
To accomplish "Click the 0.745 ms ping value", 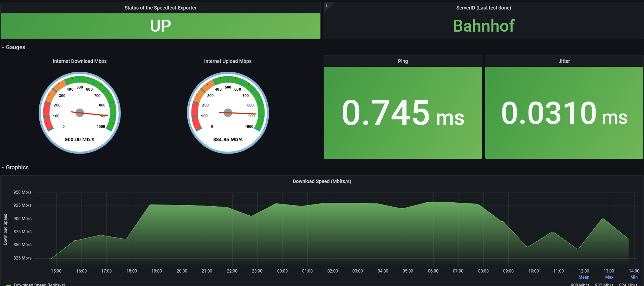I will point(403,113).
